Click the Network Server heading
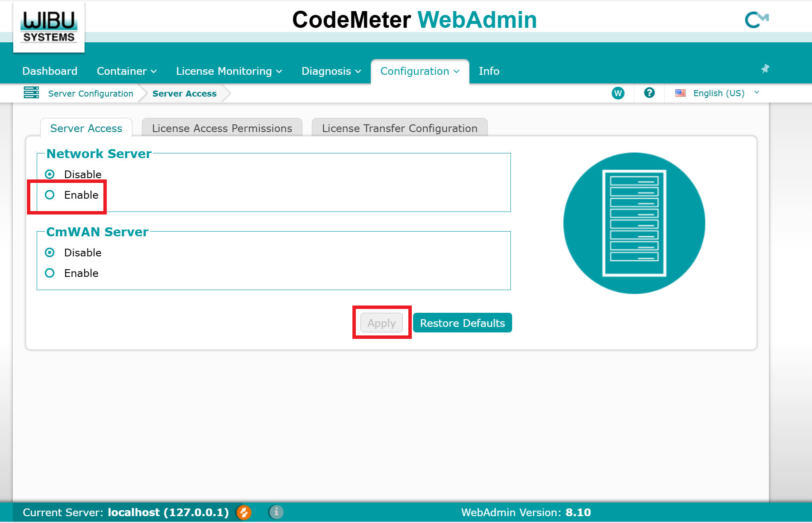This screenshot has height=523, width=812. click(99, 154)
